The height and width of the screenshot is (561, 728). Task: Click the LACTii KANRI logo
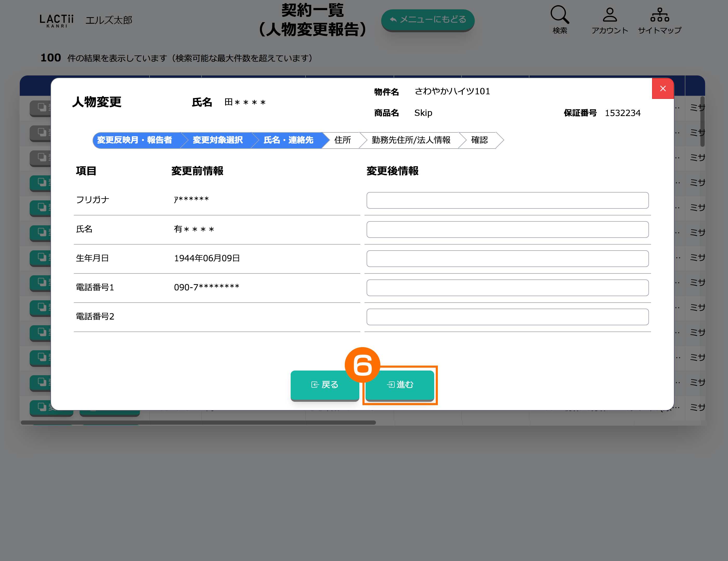coord(56,21)
